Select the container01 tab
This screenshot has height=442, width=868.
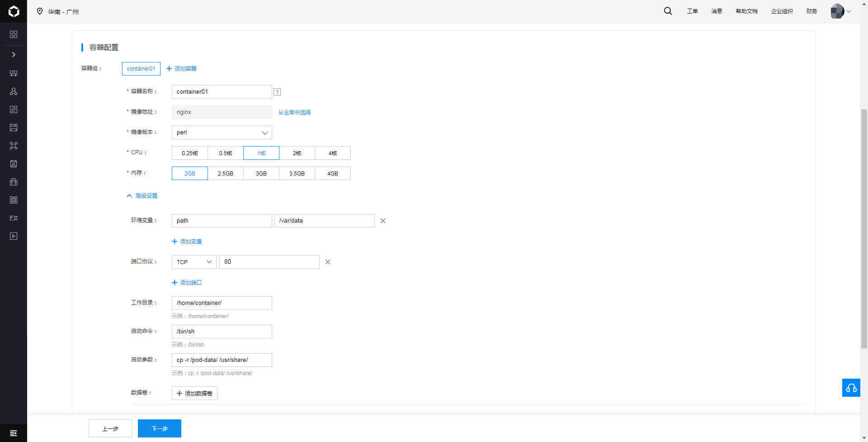tap(141, 69)
